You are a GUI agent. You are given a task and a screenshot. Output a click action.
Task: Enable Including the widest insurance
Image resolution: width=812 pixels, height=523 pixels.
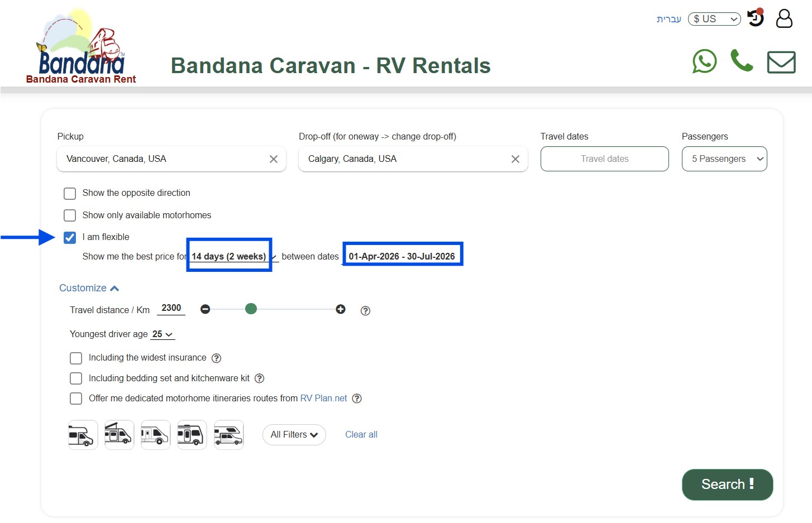tap(76, 358)
